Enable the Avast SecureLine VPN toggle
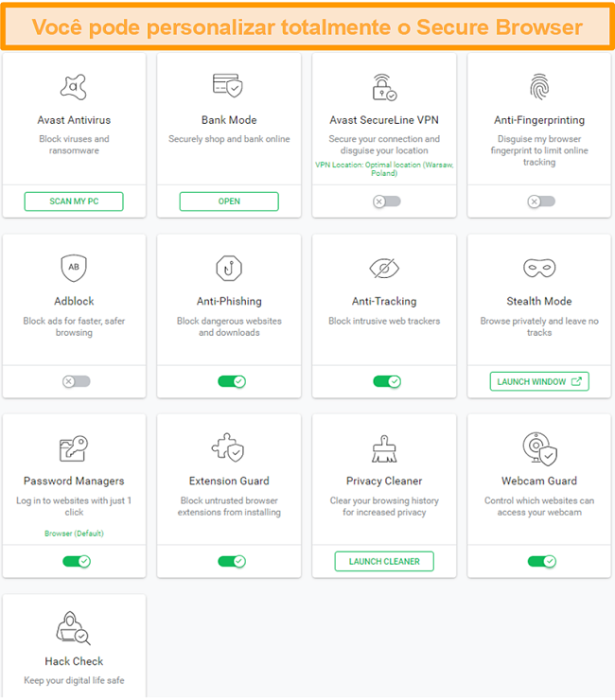 pos(387,201)
